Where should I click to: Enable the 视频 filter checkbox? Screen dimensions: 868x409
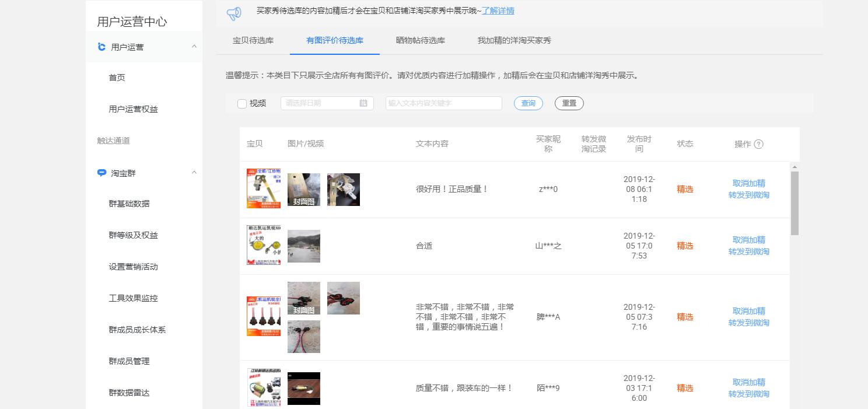pyautogui.click(x=242, y=103)
